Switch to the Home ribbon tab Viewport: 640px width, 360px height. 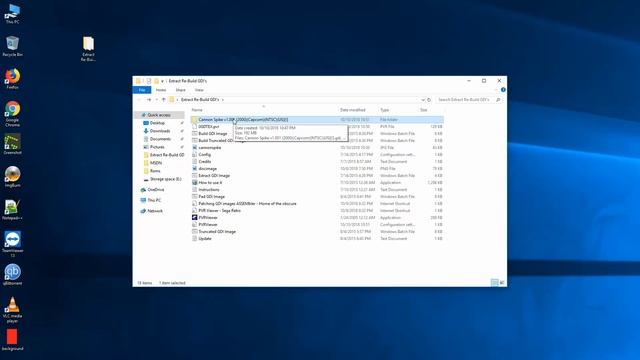coord(161,90)
